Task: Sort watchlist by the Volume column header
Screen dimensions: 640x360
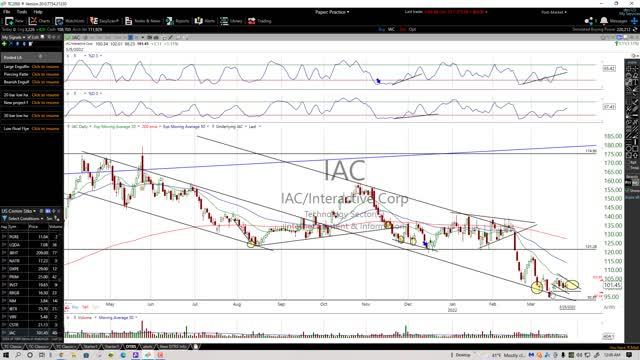Action: (56, 227)
